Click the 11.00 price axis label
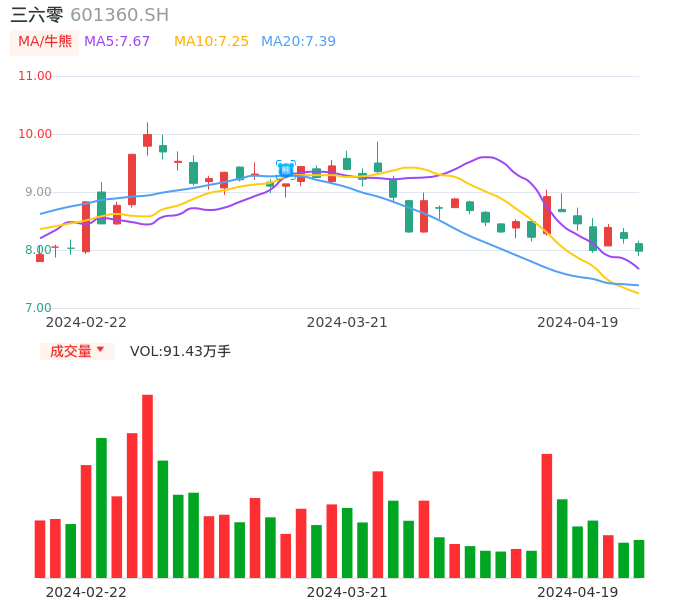This screenshot has width=686, height=606. (x=35, y=76)
